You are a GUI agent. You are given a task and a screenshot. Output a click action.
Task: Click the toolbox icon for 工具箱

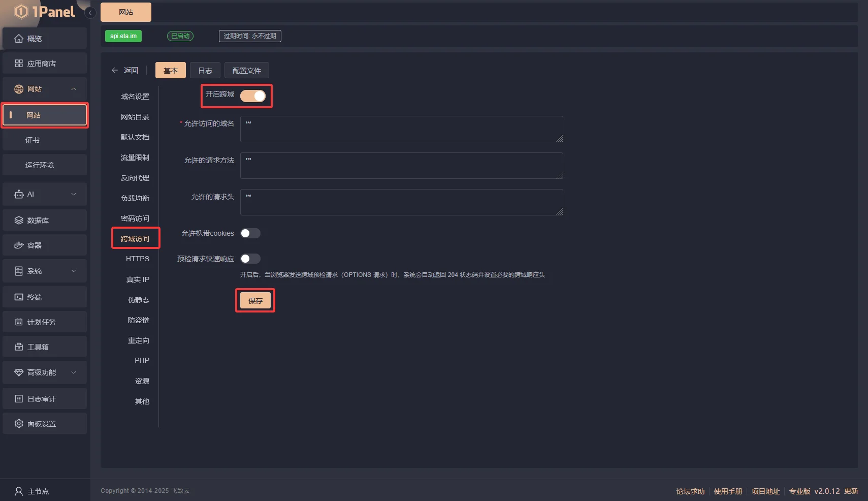19,347
